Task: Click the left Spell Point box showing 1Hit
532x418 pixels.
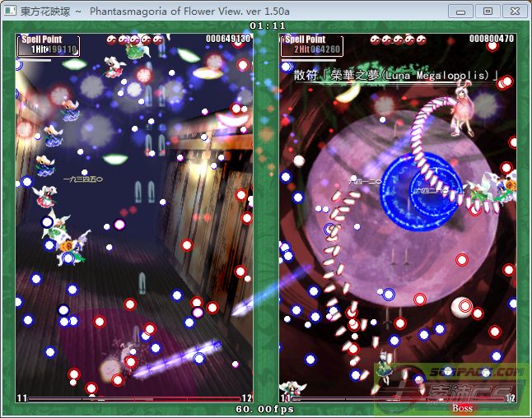Action: pyautogui.click(x=49, y=45)
